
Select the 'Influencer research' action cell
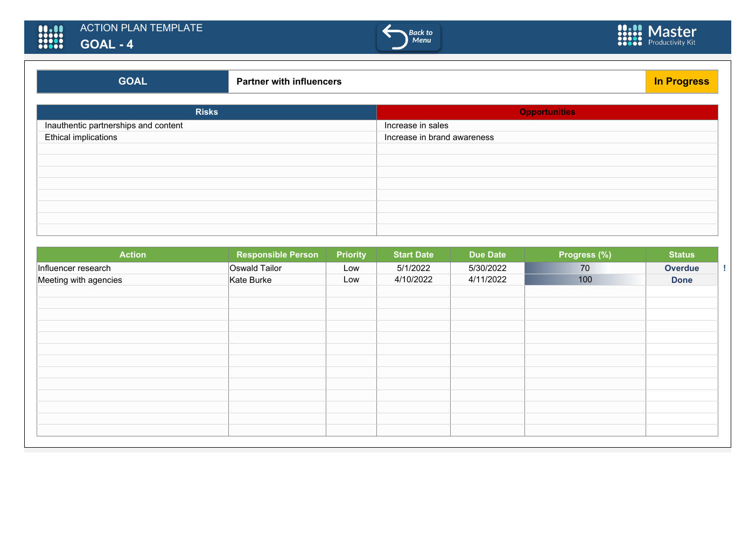[133, 268]
